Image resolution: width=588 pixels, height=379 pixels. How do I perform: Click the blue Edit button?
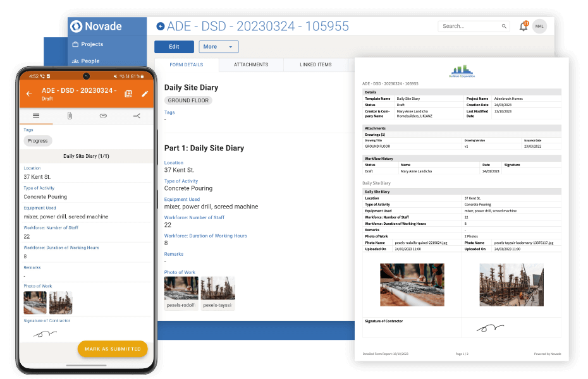pyautogui.click(x=174, y=47)
